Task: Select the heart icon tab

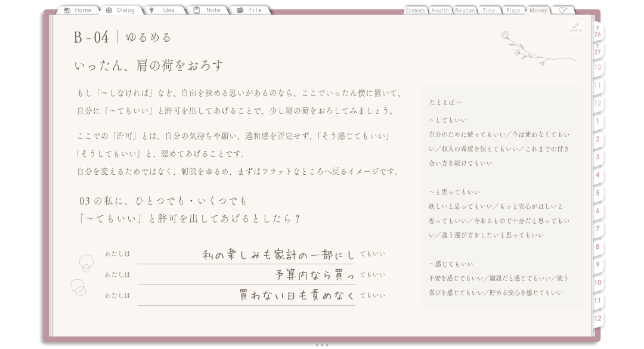Action: pos(563,10)
